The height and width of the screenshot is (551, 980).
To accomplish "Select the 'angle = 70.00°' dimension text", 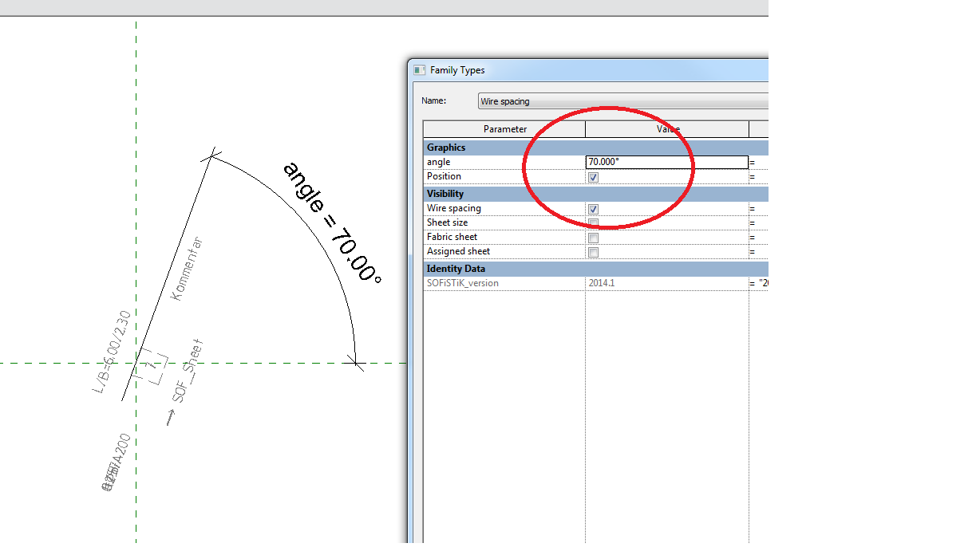I will click(x=332, y=222).
